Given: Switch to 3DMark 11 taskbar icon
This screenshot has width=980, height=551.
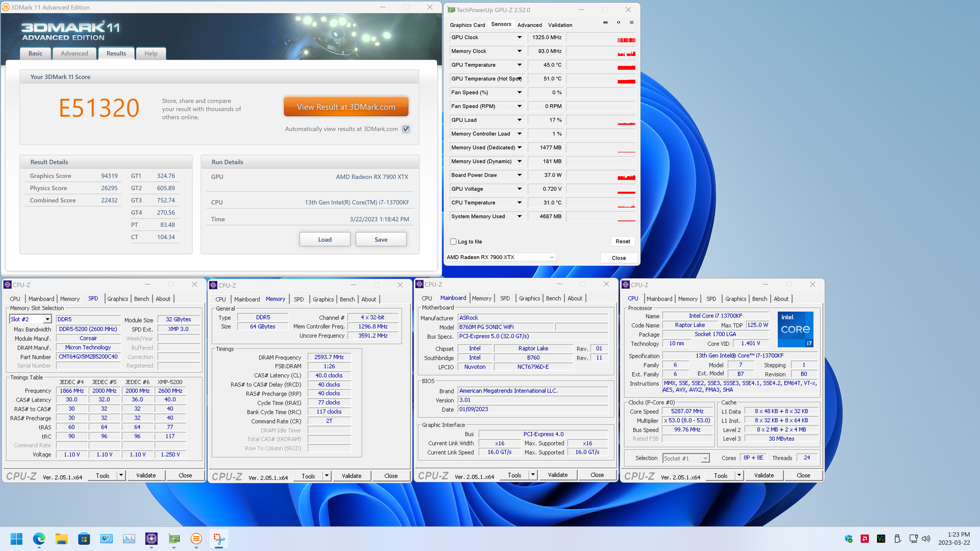Looking at the screenshot, I should click(196, 539).
